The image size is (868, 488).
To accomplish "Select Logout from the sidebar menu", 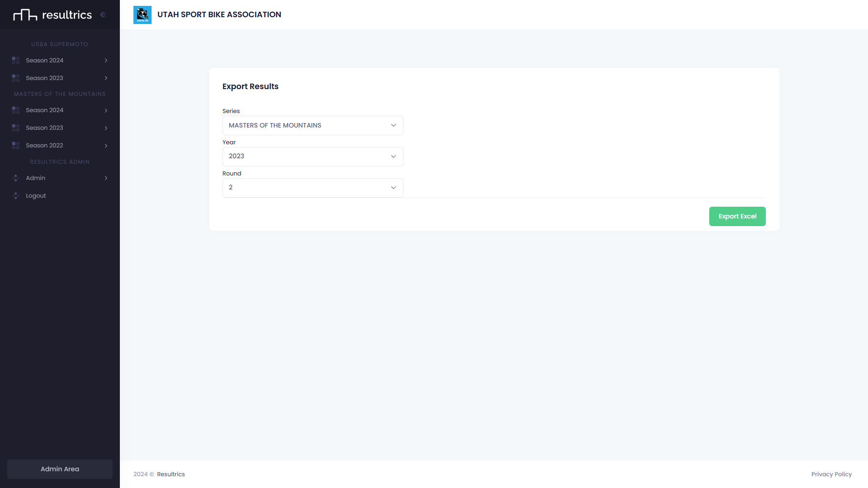I will coord(36,196).
